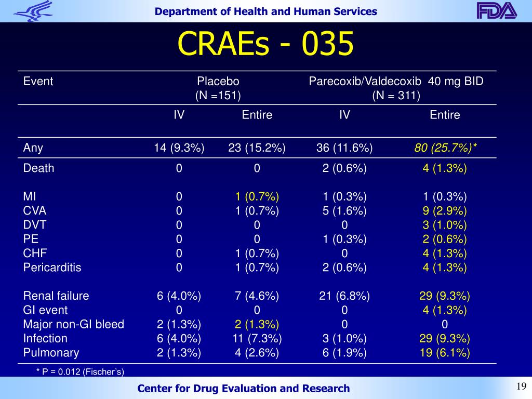
Task: Click the 'Event' column header
Action: point(38,82)
